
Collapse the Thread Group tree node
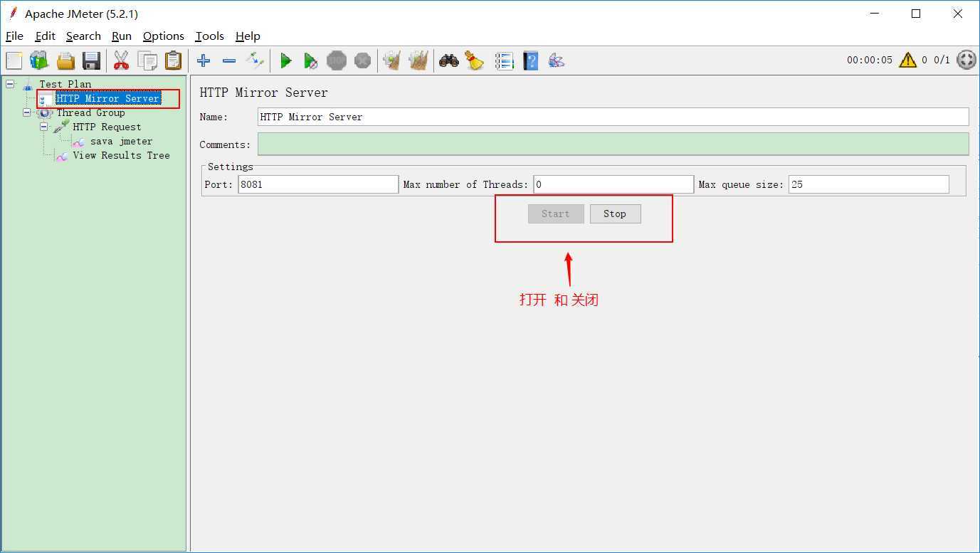click(x=27, y=112)
